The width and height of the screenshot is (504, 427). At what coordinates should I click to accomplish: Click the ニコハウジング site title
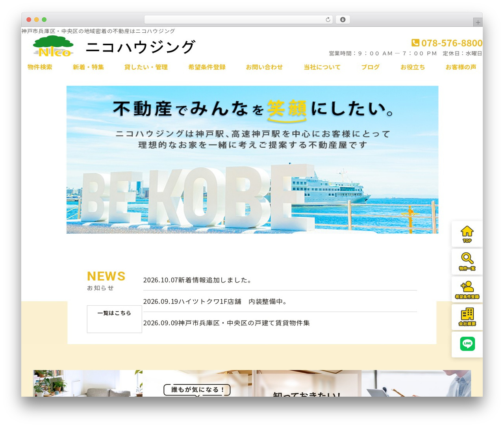pyautogui.click(x=140, y=47)
